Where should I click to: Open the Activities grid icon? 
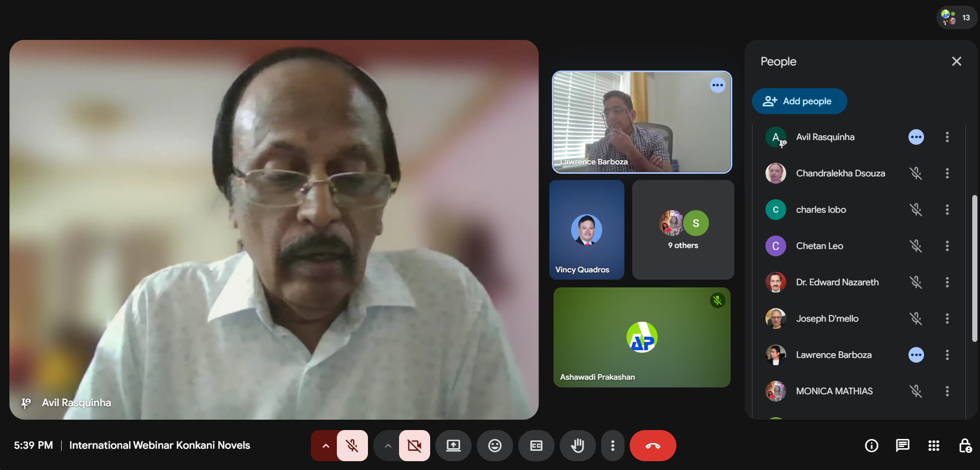click(x=934, y=446)
